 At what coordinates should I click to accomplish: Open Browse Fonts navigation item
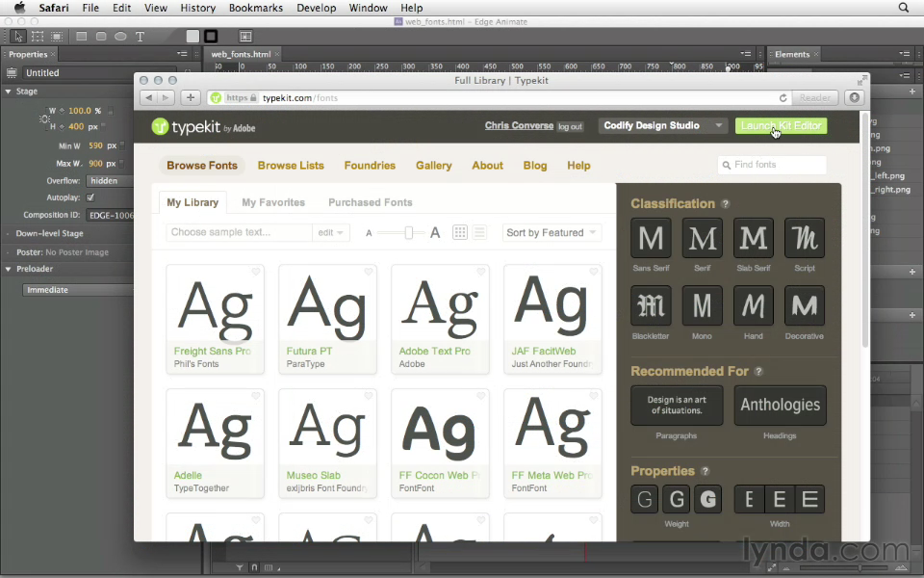coord(201,166)
